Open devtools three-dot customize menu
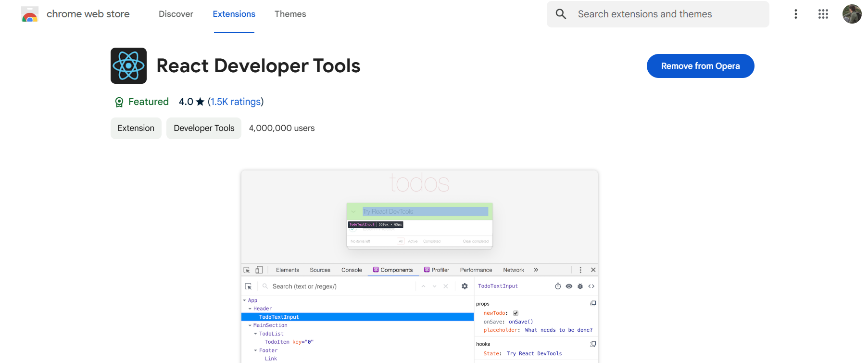This screenshot has height=363, width=868. 580,270
